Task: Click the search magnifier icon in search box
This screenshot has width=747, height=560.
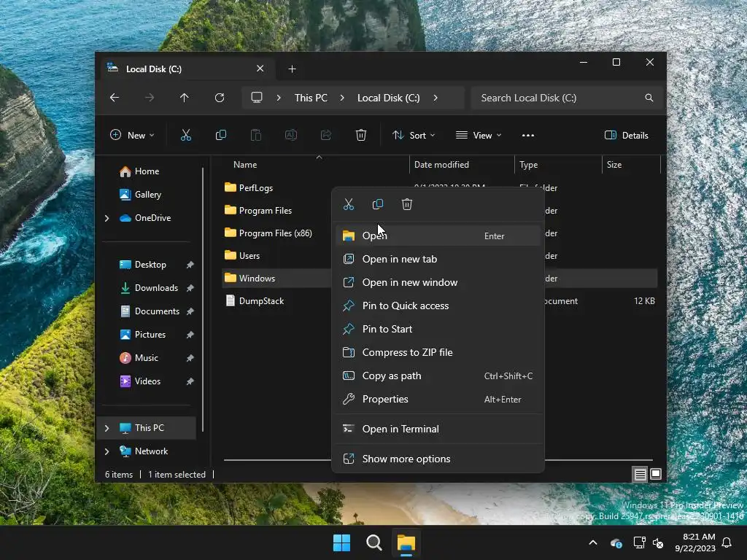Action: [x=649, y=98]
